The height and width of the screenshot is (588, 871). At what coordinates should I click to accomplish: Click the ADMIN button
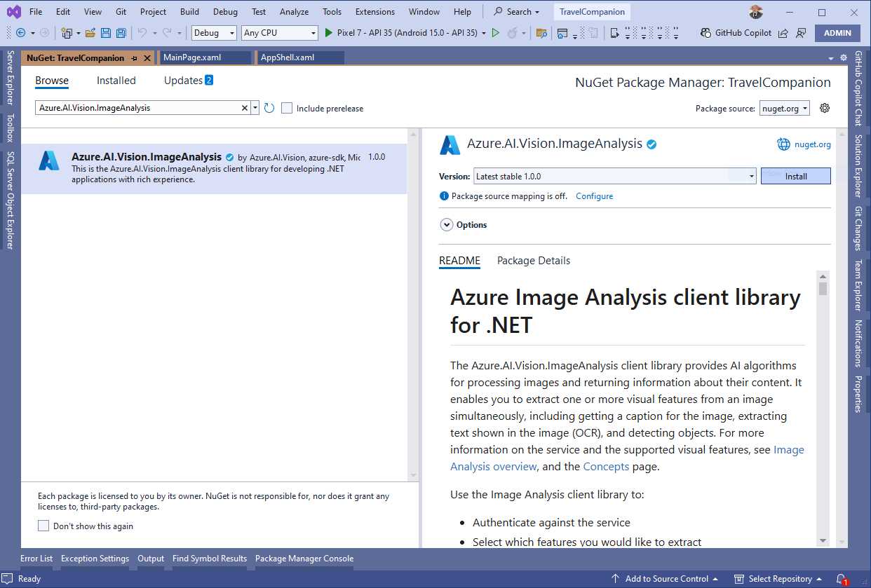click(x=837, y=33)
